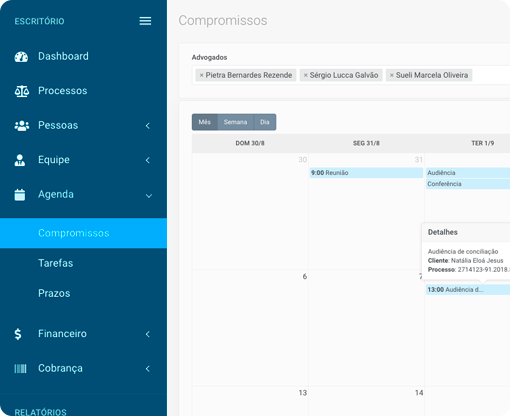Click the Financeiro dollar icon
The image size is (510, 416).
[x=18, y=334]
